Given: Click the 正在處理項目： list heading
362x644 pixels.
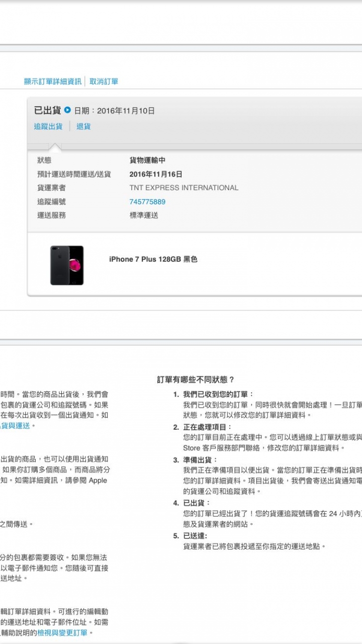Looking at the screenshot, I should pyautogui.click(x=208, y=427).
